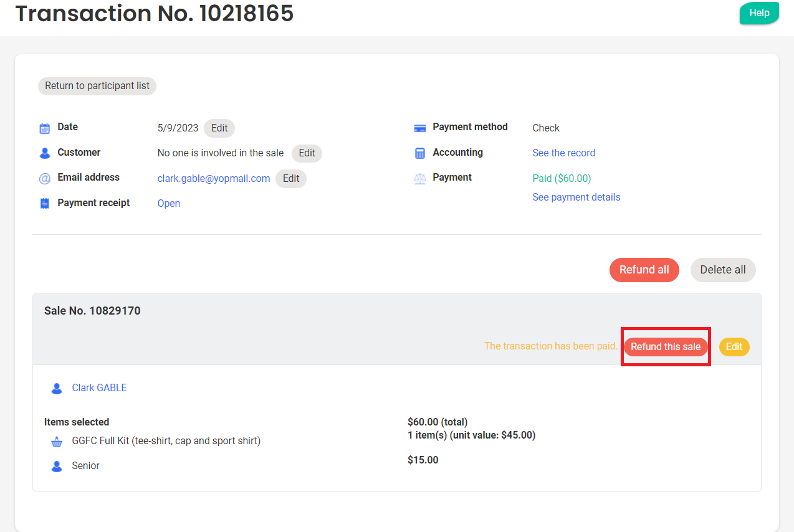
Task: Open the payment receipt link
Action: 169,204
